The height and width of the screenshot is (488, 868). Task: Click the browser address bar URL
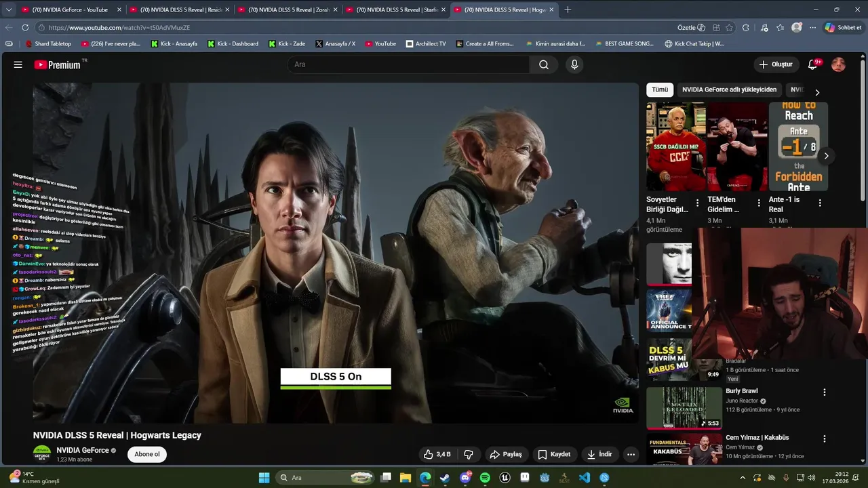(x=119, y=28)
